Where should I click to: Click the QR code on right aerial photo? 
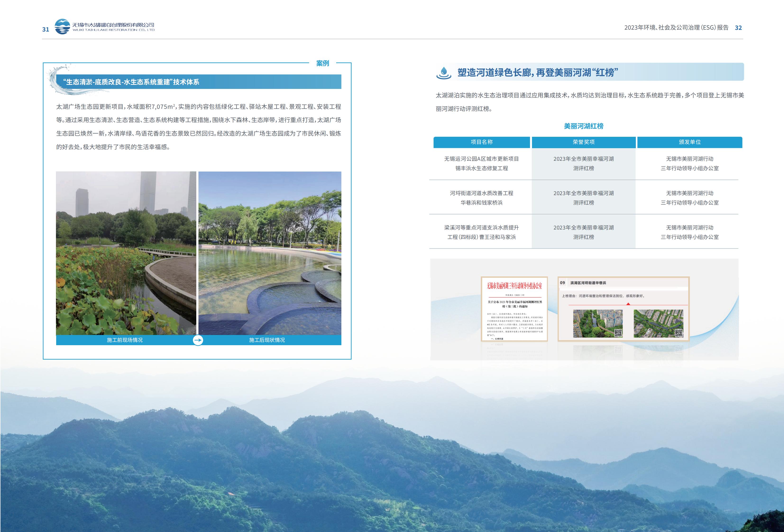[679, 333]
